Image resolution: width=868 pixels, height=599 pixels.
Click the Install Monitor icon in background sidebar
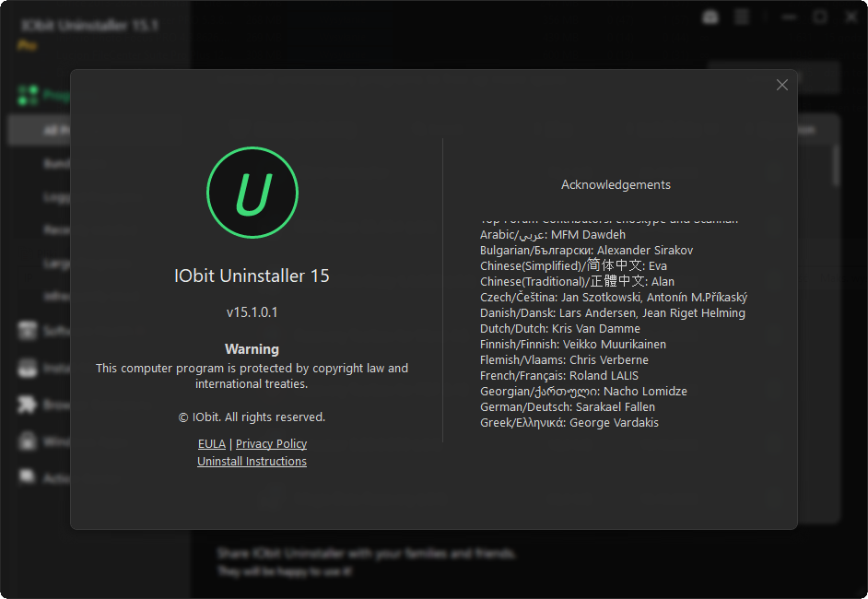[27, 368]
